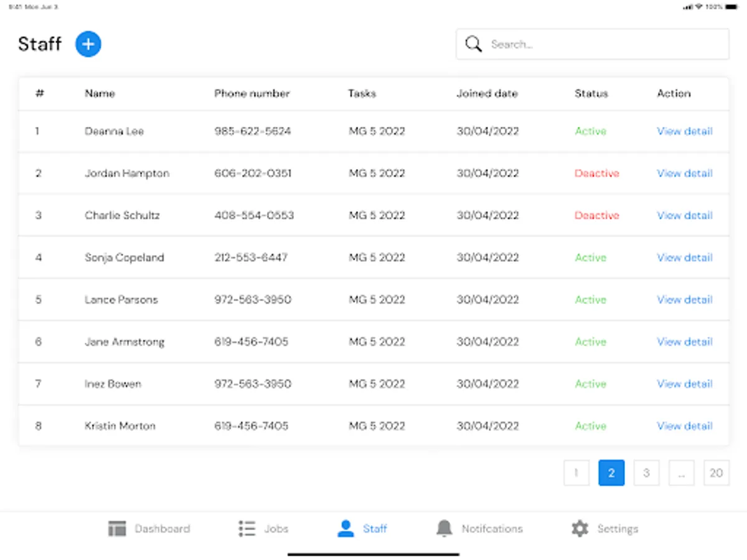
Task: Click phone number 985-622-5624
Action: [253, 131]
